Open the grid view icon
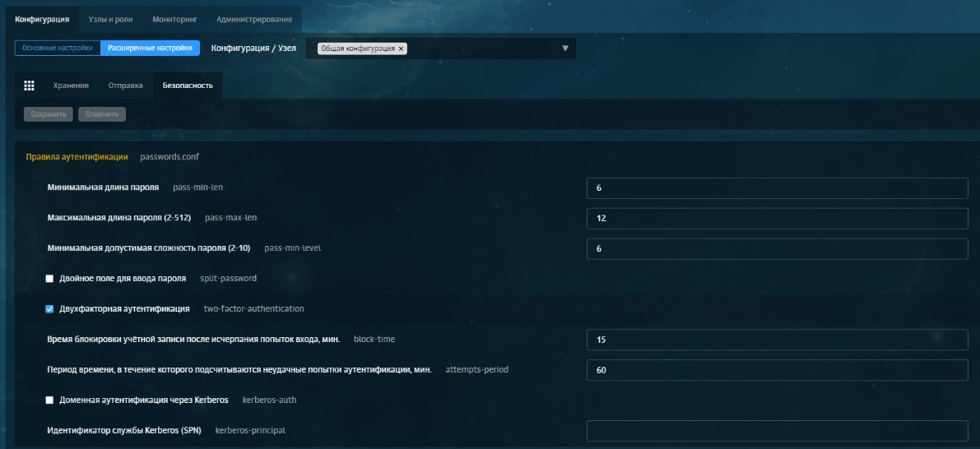Screen dimensions: 980x449 coord(29,86)
